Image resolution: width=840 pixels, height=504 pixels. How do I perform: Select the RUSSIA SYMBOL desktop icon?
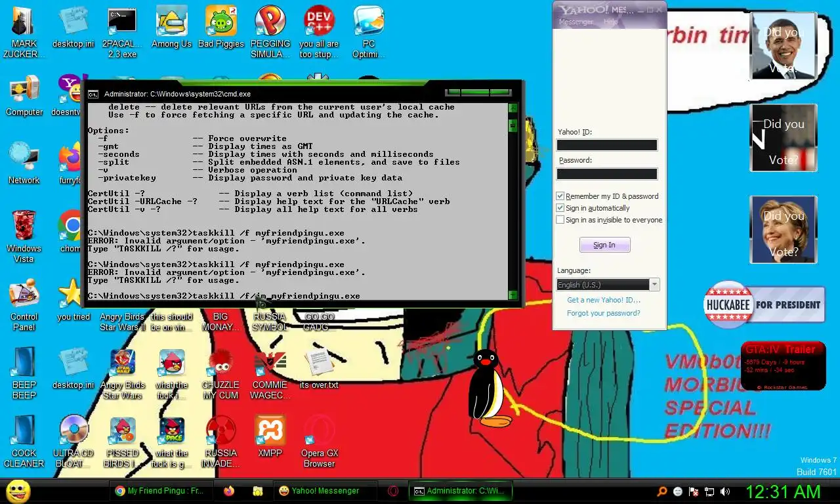270,322
